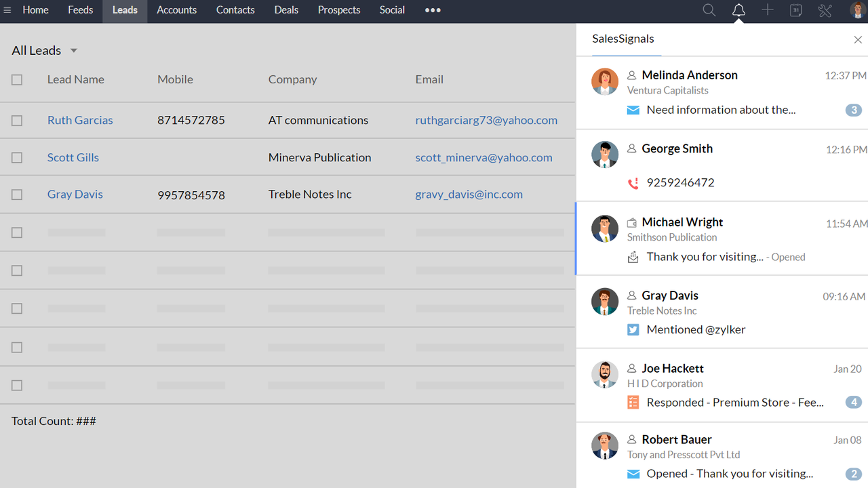This screenshot has height=488, width=868.
Task: Open the three-dots more modules menu
Action: [433, 10]
